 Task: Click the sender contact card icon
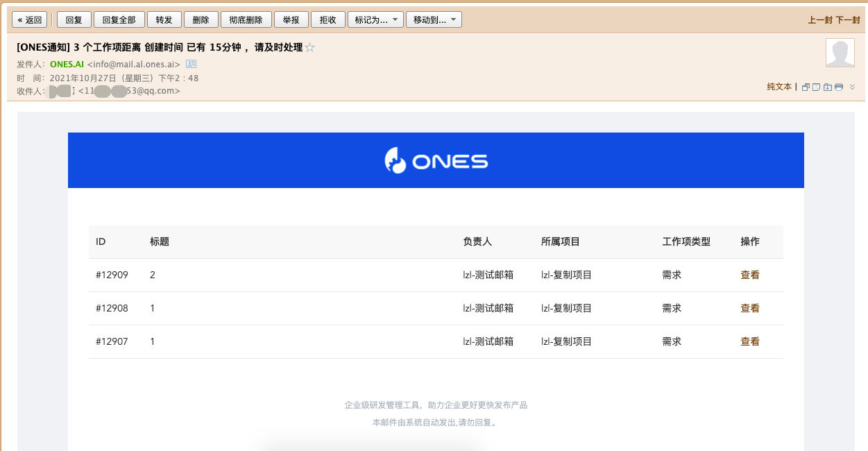pyautogui.click(x=192, y=64)
